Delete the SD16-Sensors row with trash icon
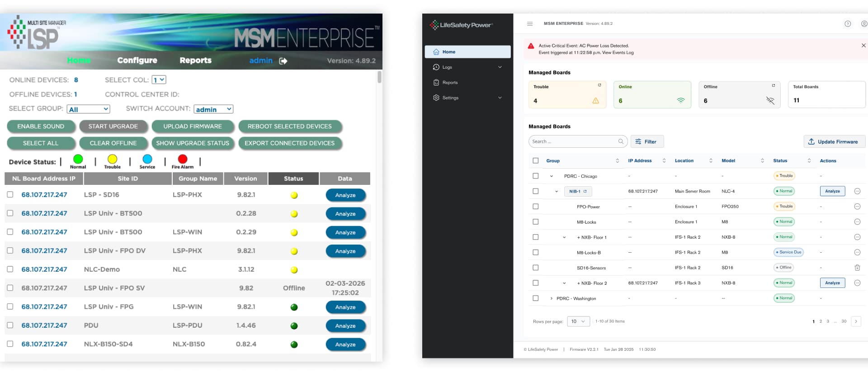The image size is (868, 372). [x=857, y=268]
